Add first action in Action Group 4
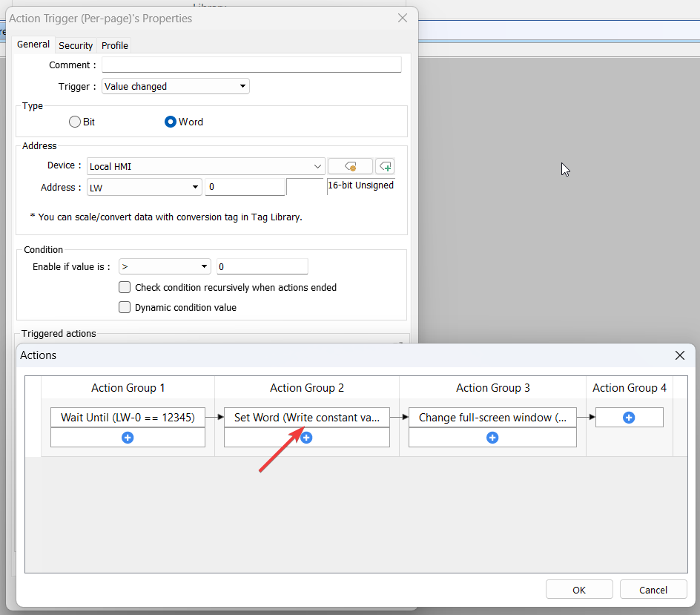Viewport: 700px width, 615px height. (629, 418)
